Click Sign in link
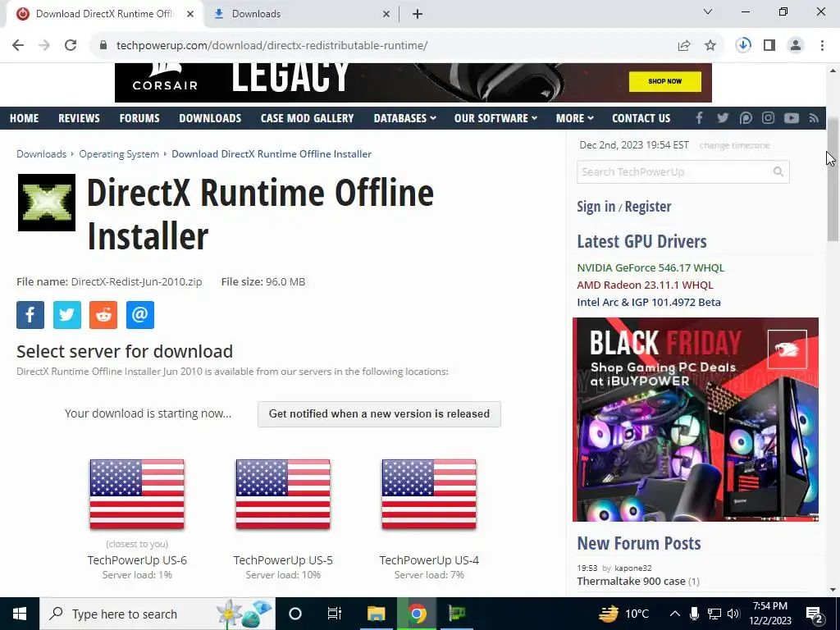This screenshot has height=630, width=840. click(x=596, y=206)
